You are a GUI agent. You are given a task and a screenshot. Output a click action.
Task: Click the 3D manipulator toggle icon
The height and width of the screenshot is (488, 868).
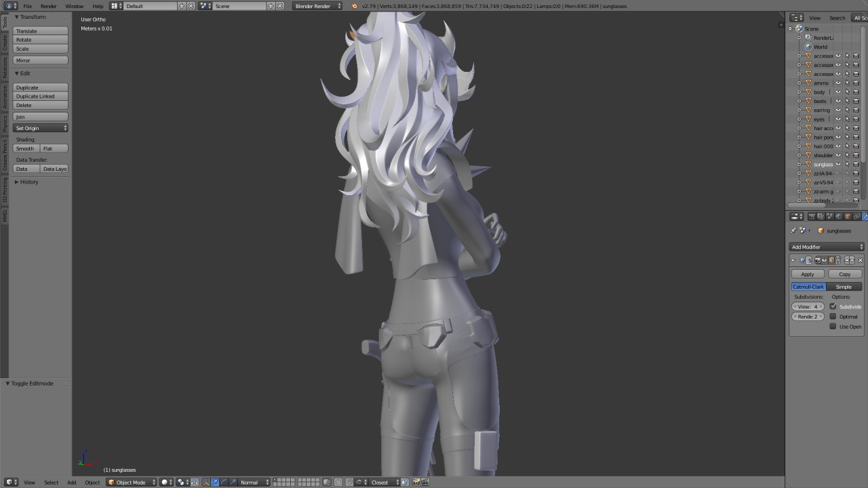coord(206,483)
